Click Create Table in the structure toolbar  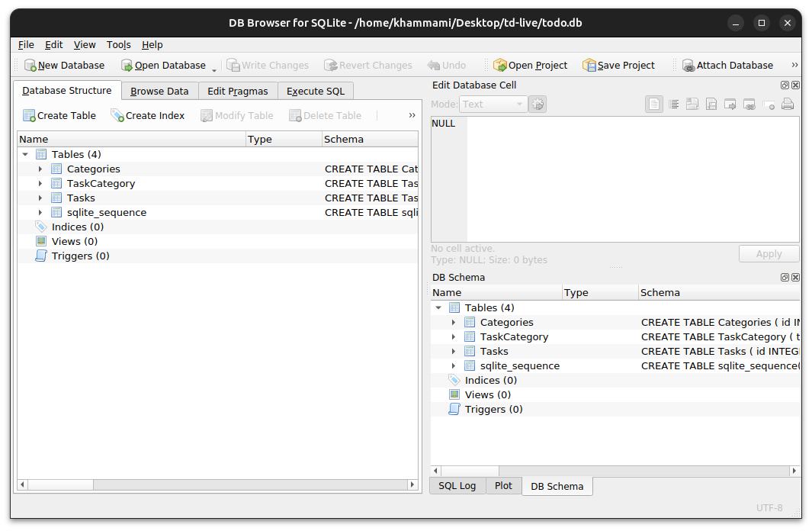(59, 116)
